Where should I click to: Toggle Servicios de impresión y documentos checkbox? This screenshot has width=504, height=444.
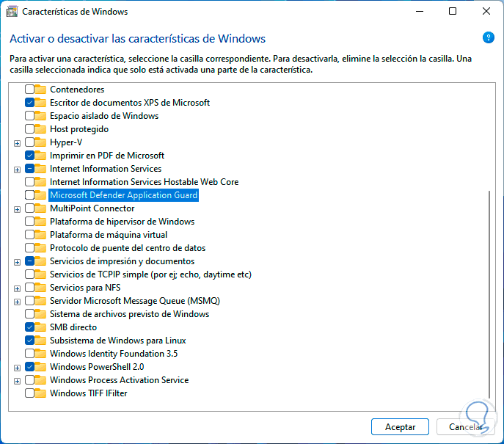(x=29, y=261)
